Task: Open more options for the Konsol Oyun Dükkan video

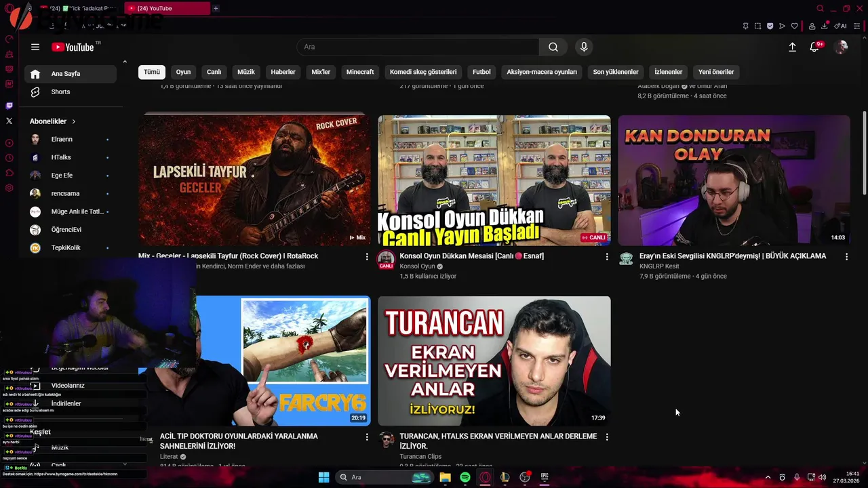Action: click(607, 257)
